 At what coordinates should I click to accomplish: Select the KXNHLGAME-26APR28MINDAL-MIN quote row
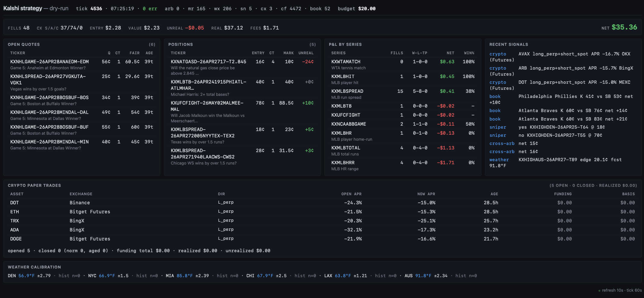pyautogui.click(x=82, y=145)
